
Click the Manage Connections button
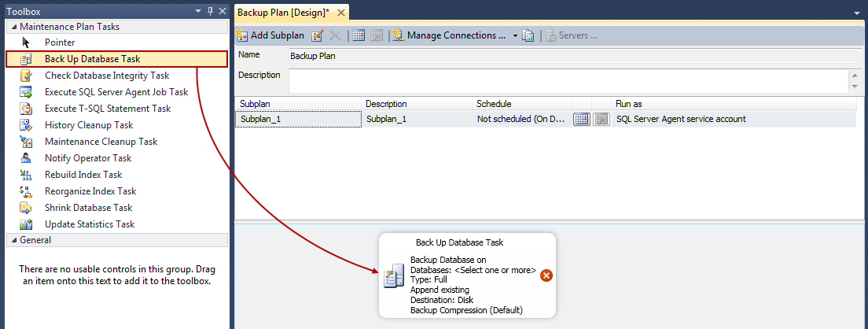tap(448, 35)
